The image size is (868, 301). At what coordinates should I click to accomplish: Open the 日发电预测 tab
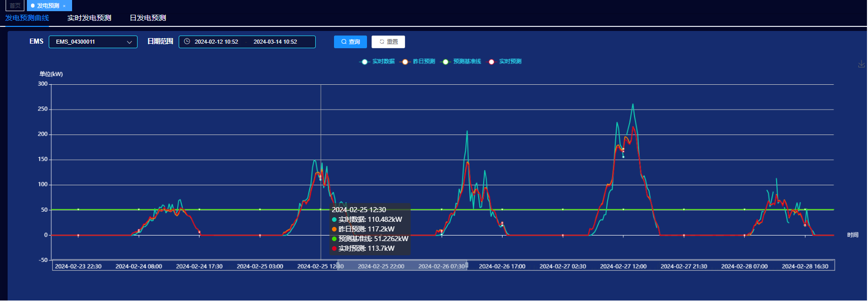click(x=148, y=18)
